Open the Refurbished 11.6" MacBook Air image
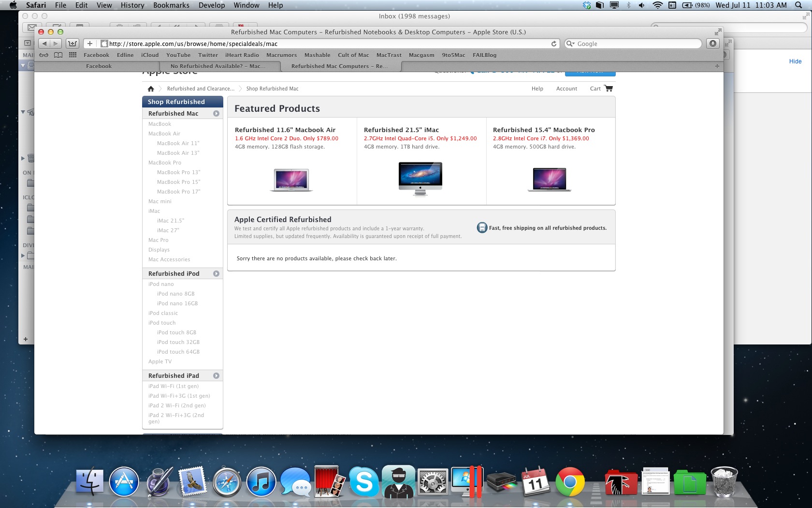Viewport: 812px width, 508px height. [x=291, y=180]
